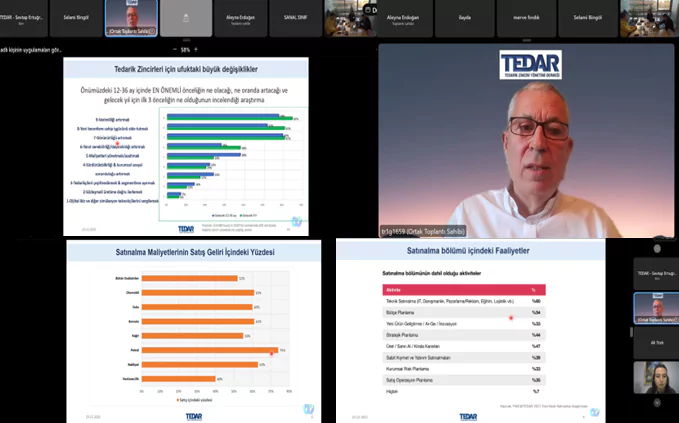Click the TEDAR logo on the Tedarik Zincirleri slide

[186, 227]
